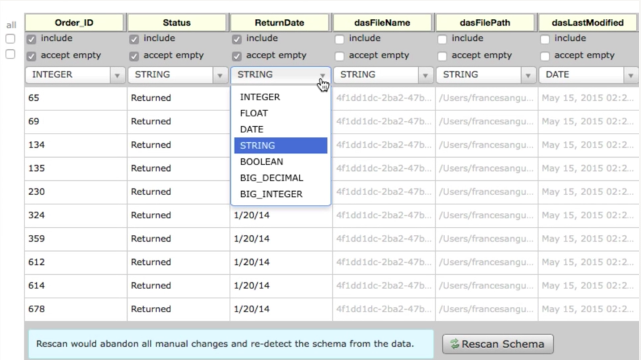
Task: Click the dasFilePath column header
Action: click(485, 22)
